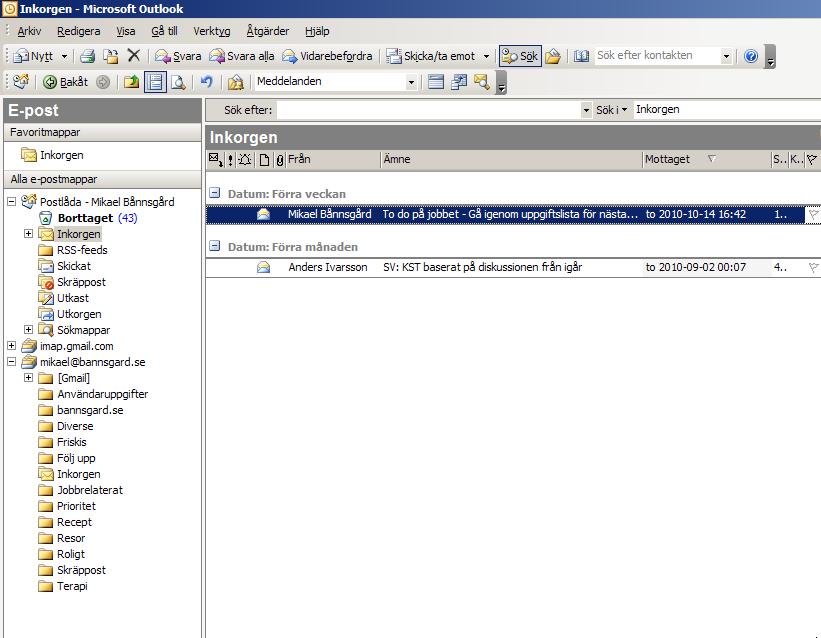821x638 pixels.
Task: Click Svara reply button
Action: pos(177,56)
